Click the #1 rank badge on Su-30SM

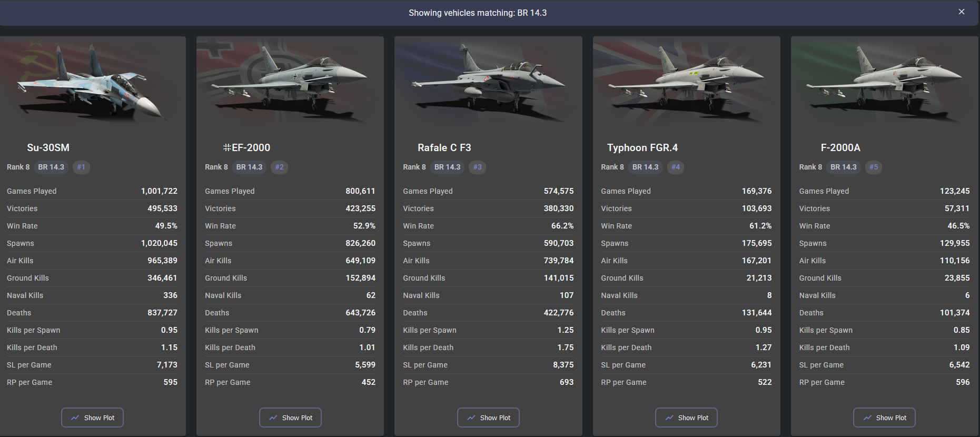click(x=81, y=167)
